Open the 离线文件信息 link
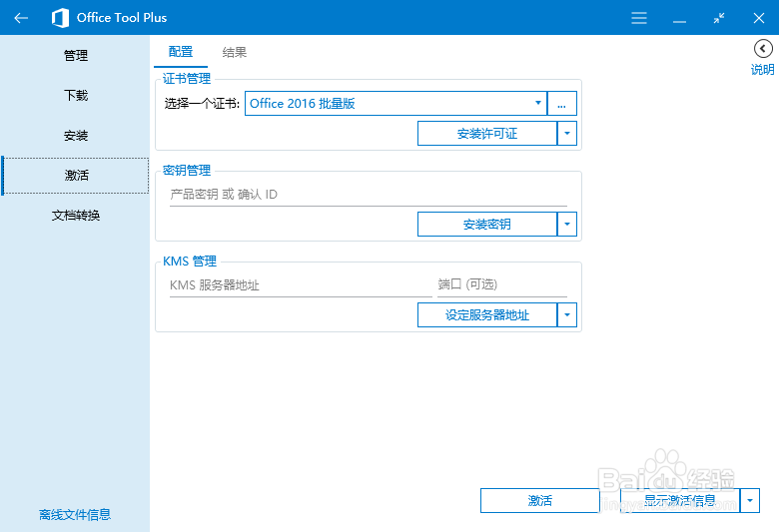This screenshot has height=532, width=779. point(75,515)
